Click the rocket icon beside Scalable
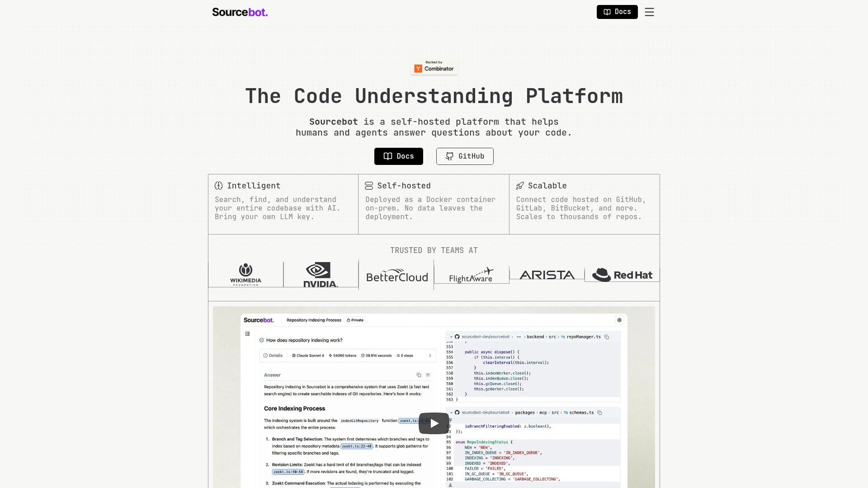Image resolution: width=868 pixels, height=488 pixels. coord(520,186)
